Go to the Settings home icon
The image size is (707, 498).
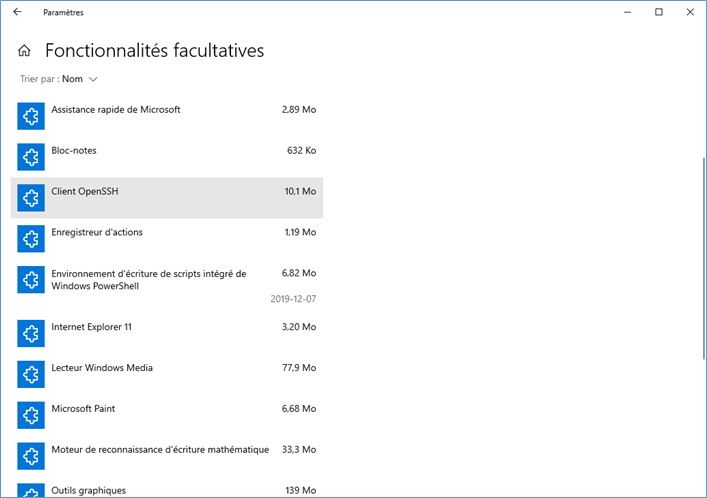(x=24, y=51)
